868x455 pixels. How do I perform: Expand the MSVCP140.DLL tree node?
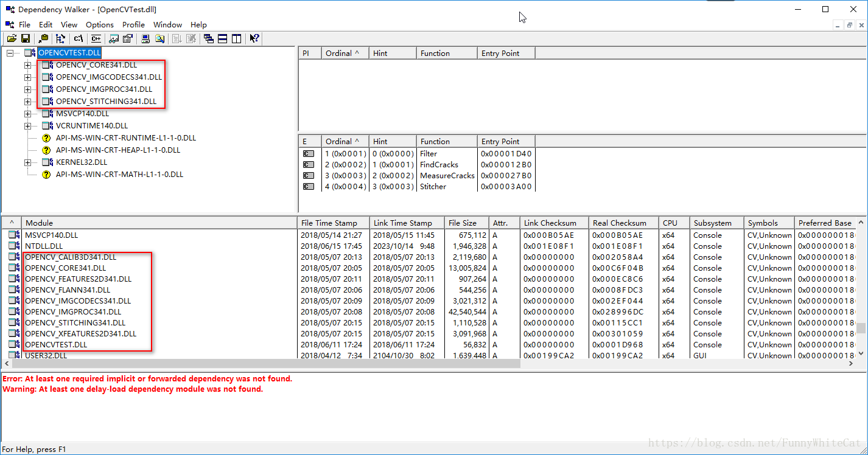click(27, 114)
